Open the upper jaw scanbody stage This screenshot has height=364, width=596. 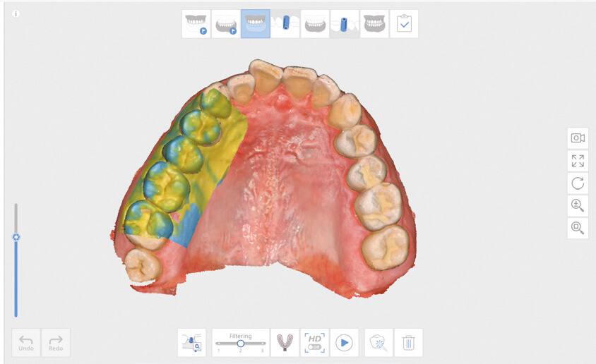click(x=285, y=24)
